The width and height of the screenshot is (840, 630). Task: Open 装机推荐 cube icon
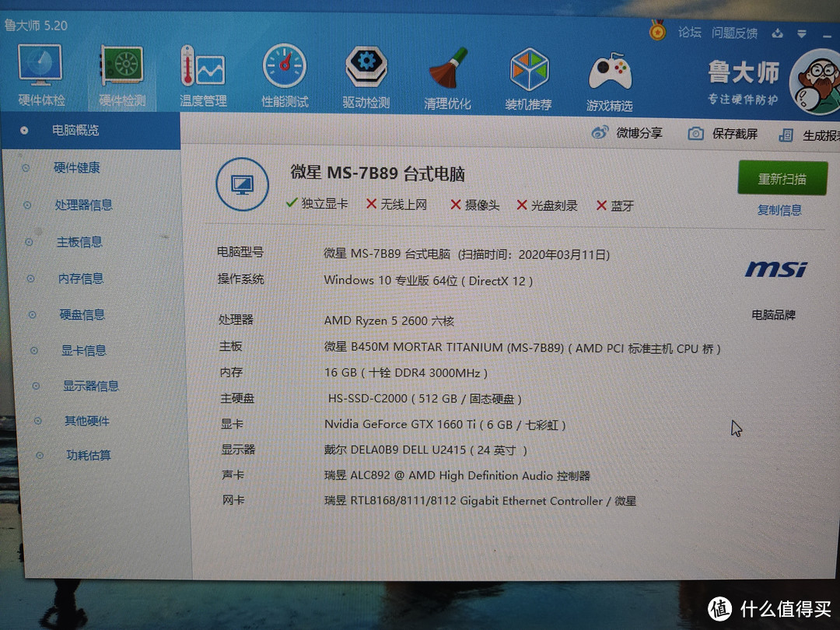529,79
